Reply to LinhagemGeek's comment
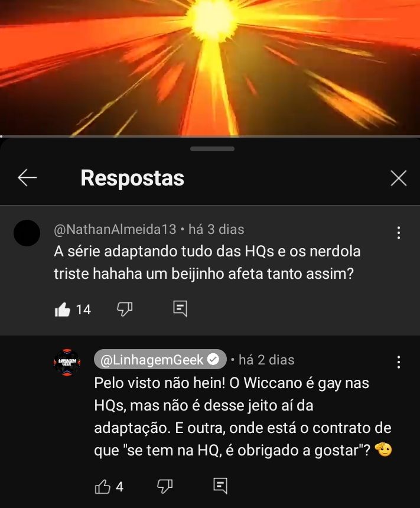420x508 pixels. click(220, 486)
